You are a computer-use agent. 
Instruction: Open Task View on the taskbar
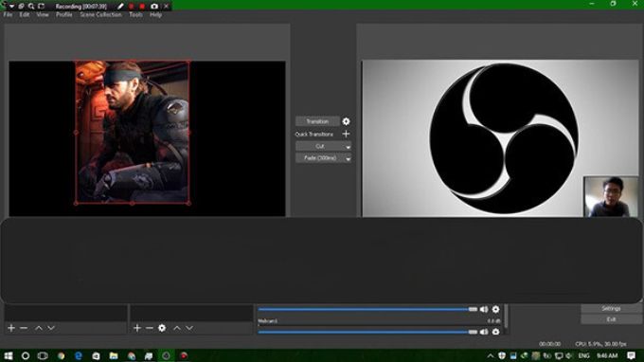tap(43, 355)
